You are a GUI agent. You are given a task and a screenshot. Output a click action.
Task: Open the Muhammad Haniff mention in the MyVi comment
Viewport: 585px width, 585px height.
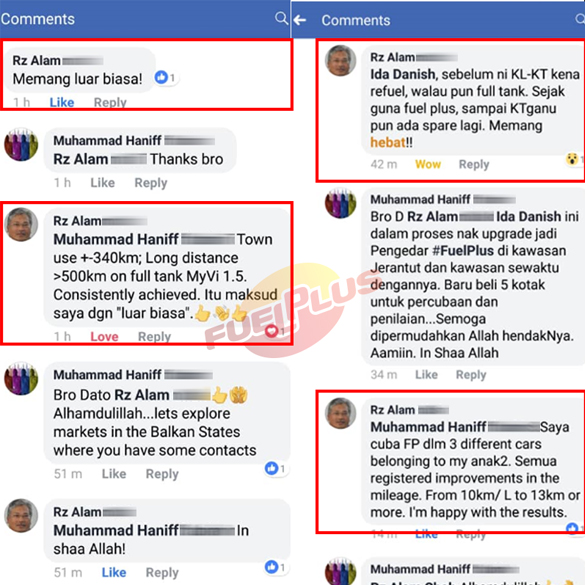116,239
